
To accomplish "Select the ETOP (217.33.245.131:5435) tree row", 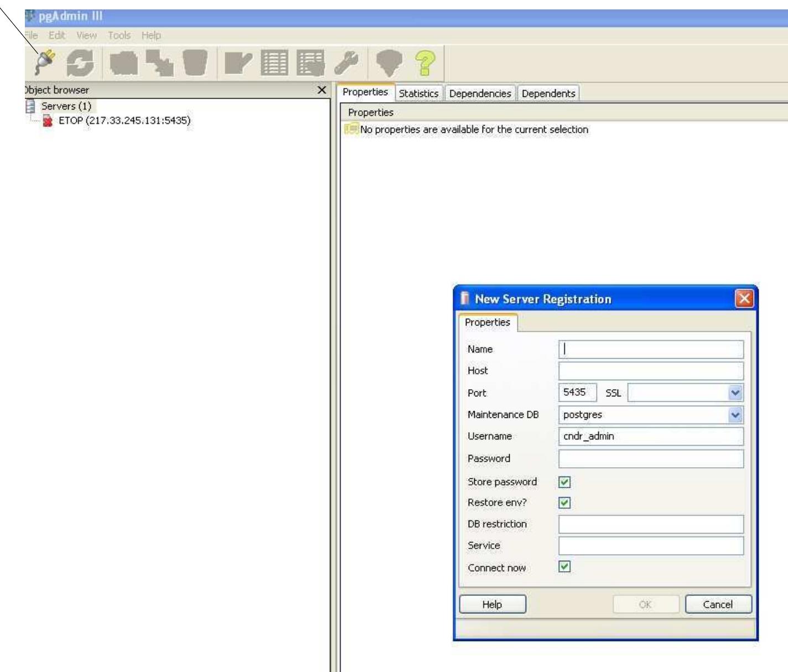I will (x=117, y=121).
